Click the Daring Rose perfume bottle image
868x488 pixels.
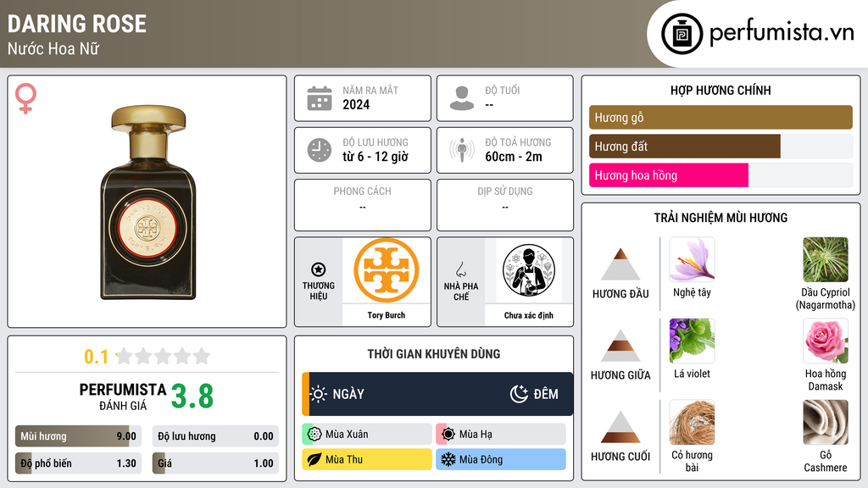click(147, 202)
